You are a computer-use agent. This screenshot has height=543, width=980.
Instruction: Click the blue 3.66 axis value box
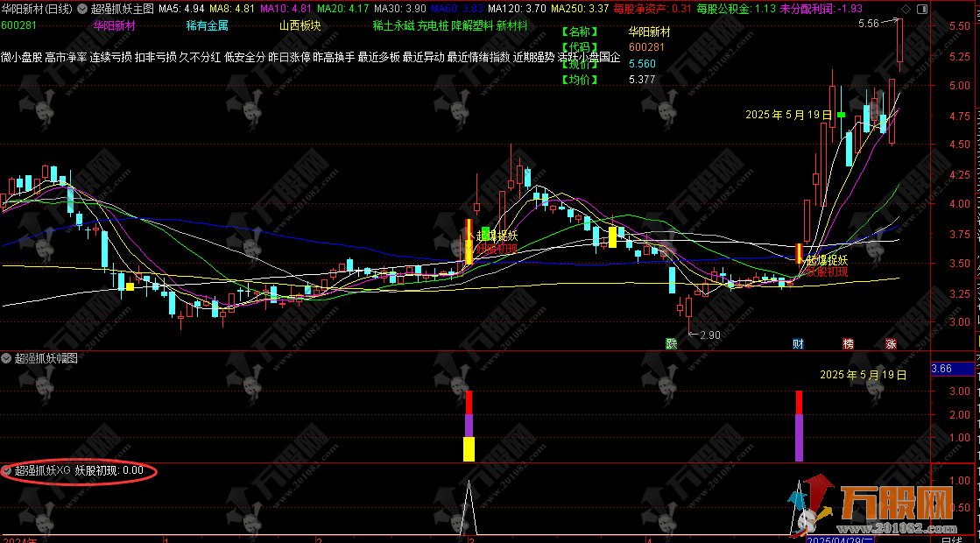point(953,369)
